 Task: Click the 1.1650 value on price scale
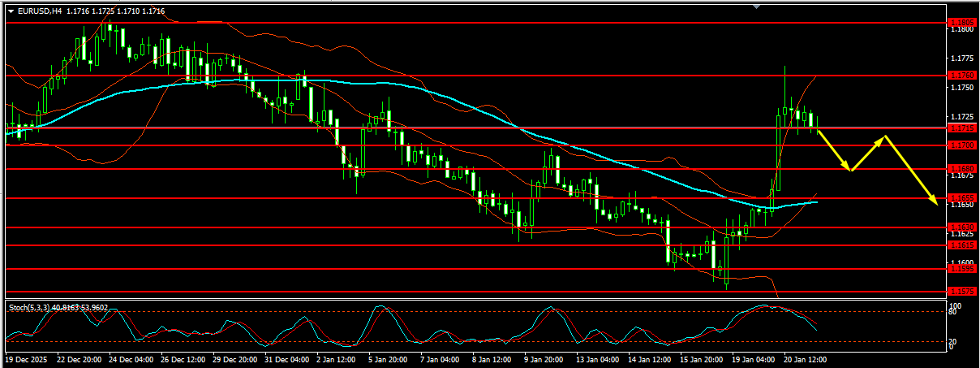coord(962,205)
